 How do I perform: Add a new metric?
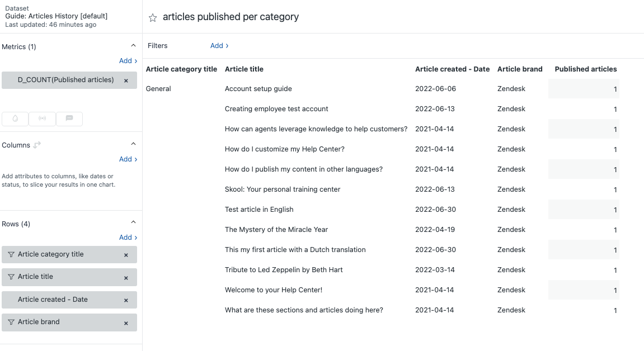(128, 61)
